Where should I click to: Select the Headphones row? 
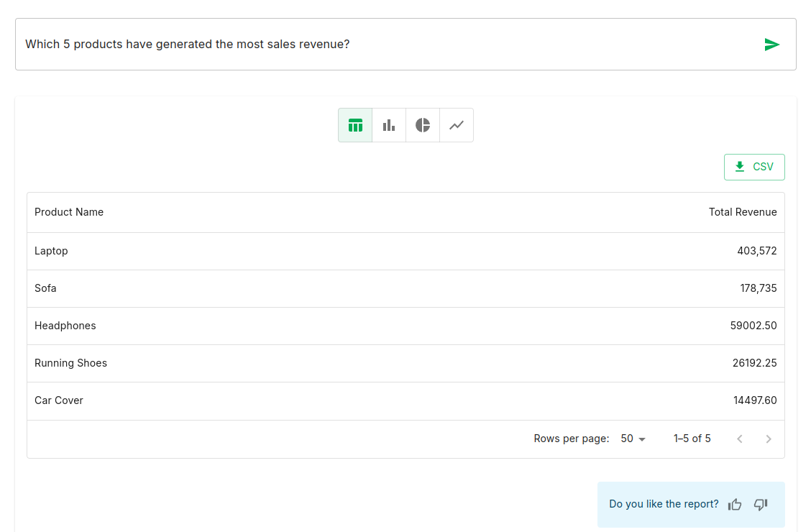click(405, 326)
